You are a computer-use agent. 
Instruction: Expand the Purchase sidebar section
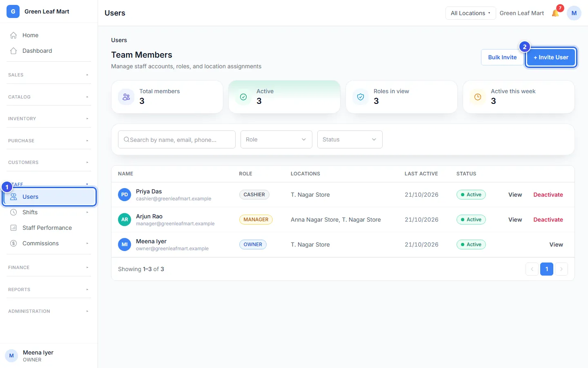click(x=49, y=141)
